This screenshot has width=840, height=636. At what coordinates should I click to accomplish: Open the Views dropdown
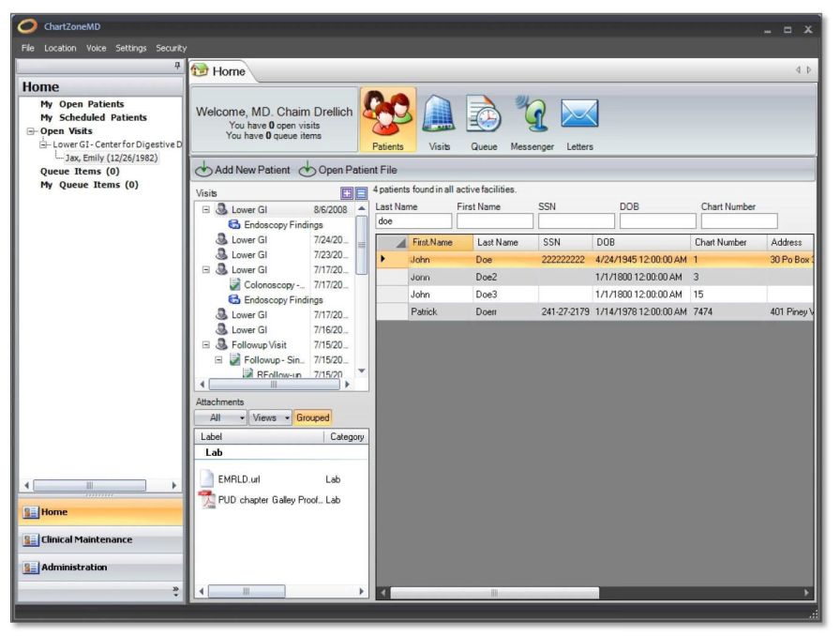[x=270, y=417]
